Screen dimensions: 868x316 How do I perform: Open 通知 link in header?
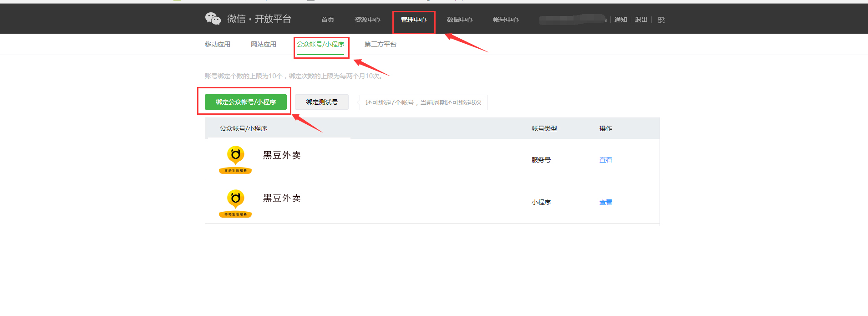[x=621, y=20]
